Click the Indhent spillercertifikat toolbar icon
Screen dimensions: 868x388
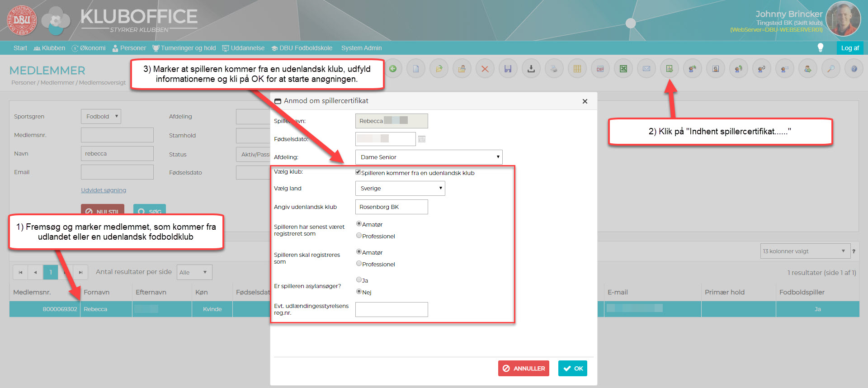[670, 69]
